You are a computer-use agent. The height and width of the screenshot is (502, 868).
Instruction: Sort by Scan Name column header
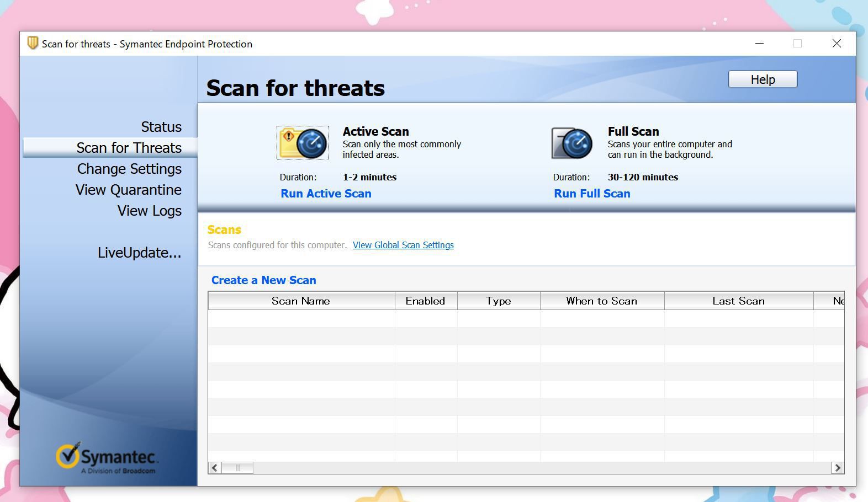(301, 301)
